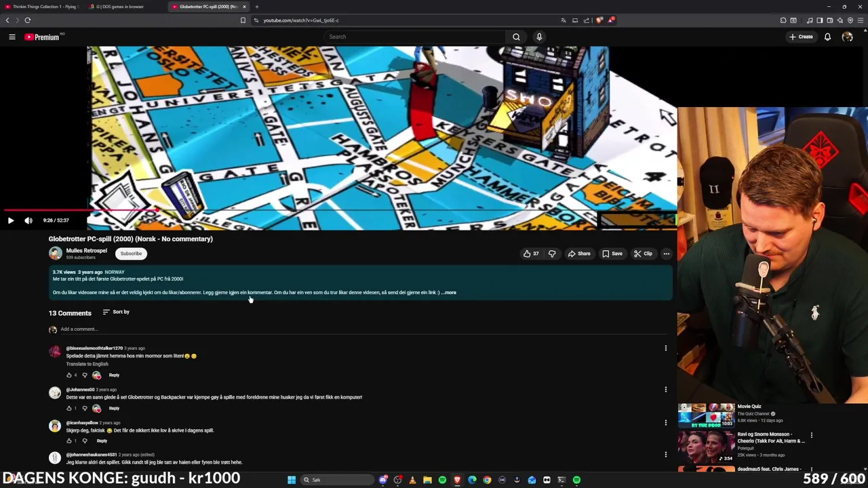
Task: Open the Create button
Action: pyautogui.click(x=801, y=37)
